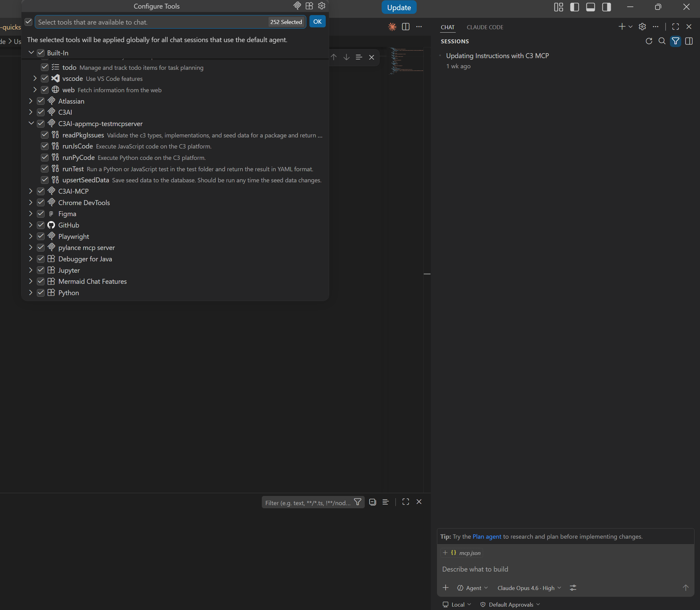Expand the Chrome DevTools group
Screen dimensions: 700x610
[x=31, y=203]
